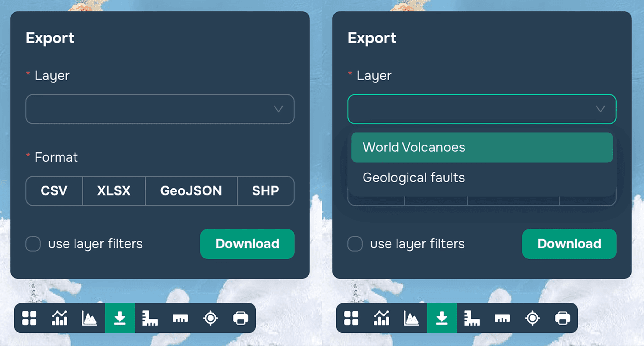
Task: Open the bar chart tool in left toolbar
Action: coord(59,318)
